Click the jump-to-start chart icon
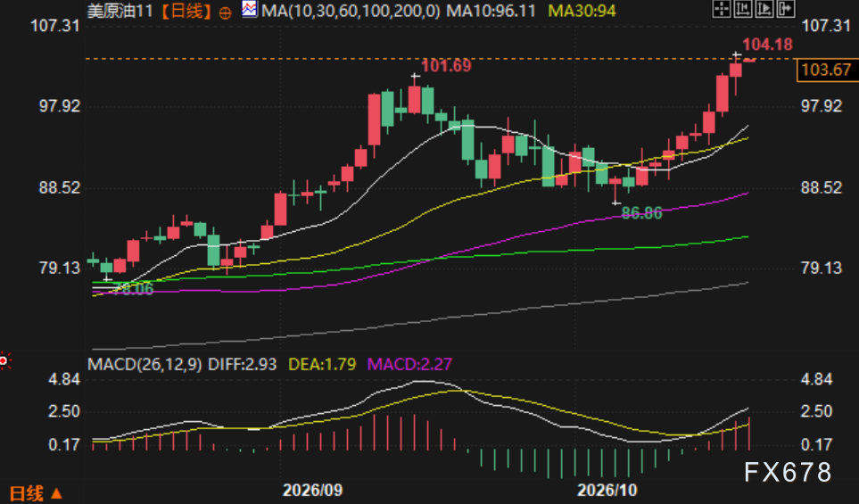859x504 pixels. click(x=743, y=8)
